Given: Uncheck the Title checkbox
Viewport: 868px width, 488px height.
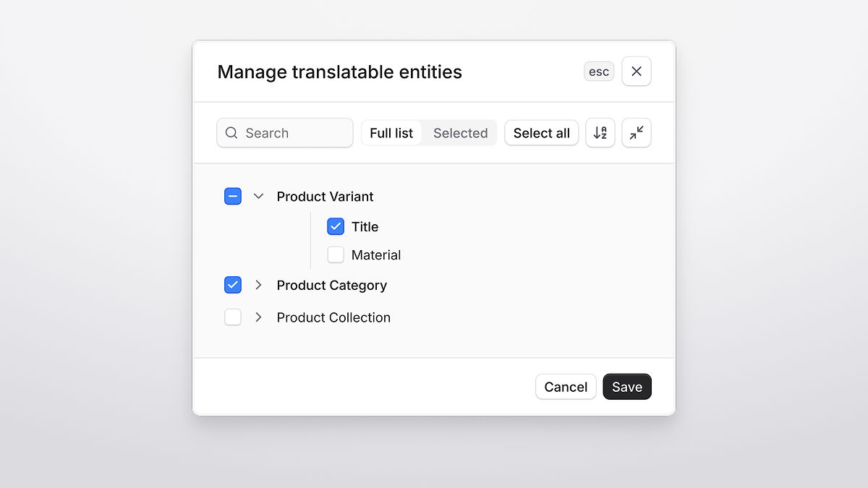Looking at the screenshot, I should [335, 226].
